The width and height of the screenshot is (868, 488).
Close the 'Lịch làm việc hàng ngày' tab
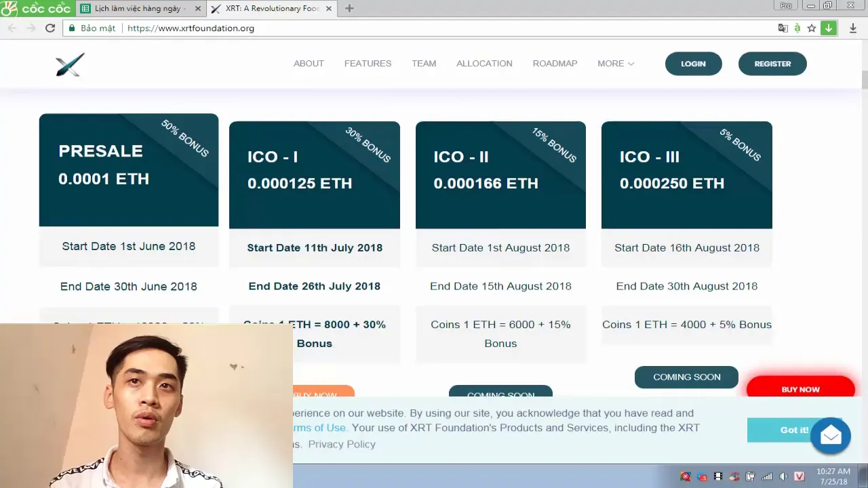(x=198, y=9)
